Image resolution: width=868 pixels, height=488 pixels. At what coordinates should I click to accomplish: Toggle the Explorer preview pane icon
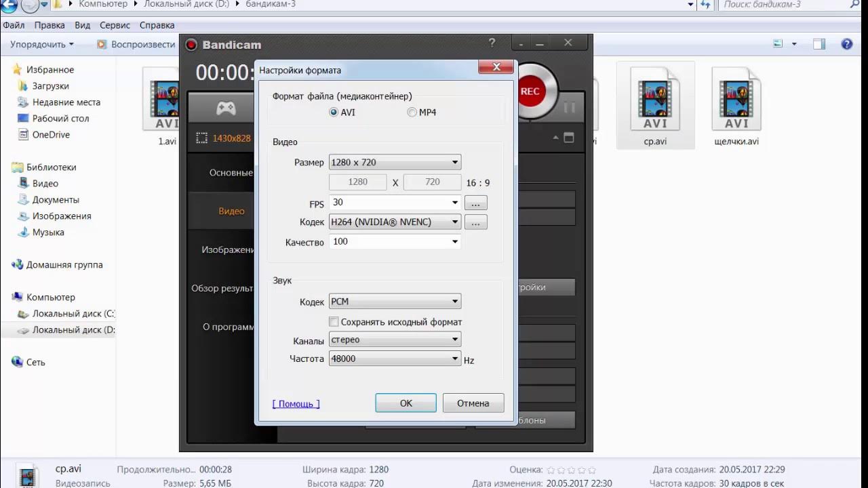pos(819,44)
